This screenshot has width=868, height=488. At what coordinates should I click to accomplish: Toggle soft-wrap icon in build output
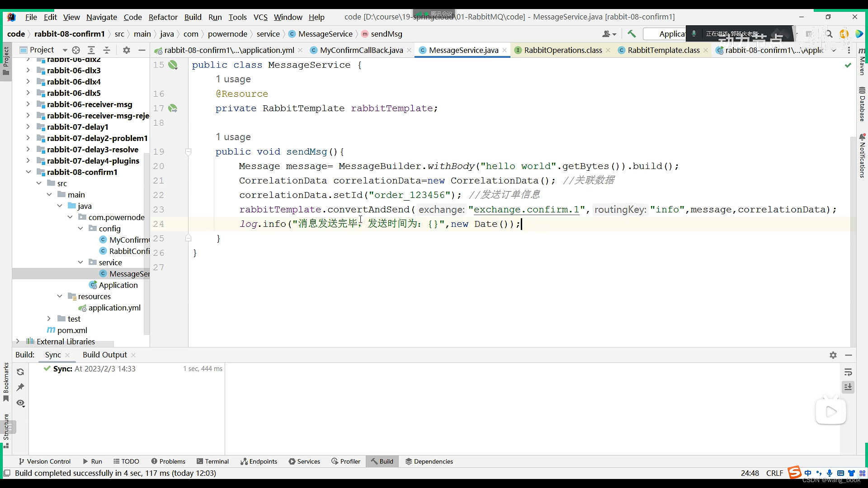(x=848, y=372)
